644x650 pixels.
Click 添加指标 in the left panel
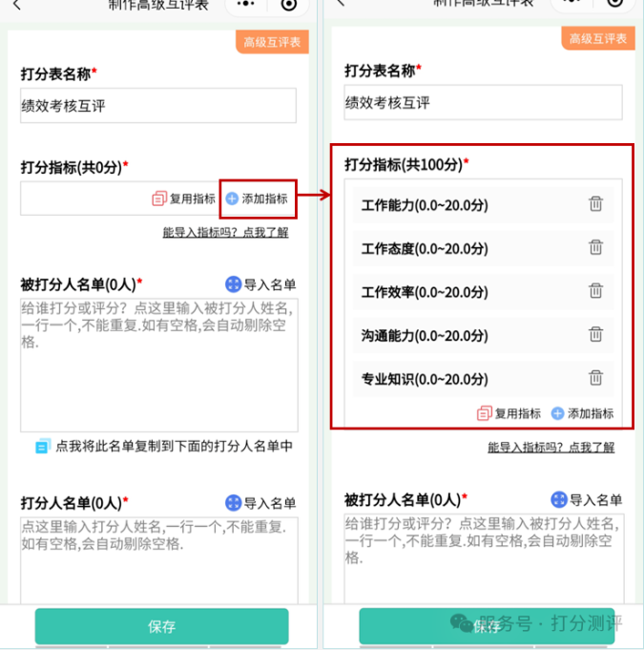click(x=257, y=199)
